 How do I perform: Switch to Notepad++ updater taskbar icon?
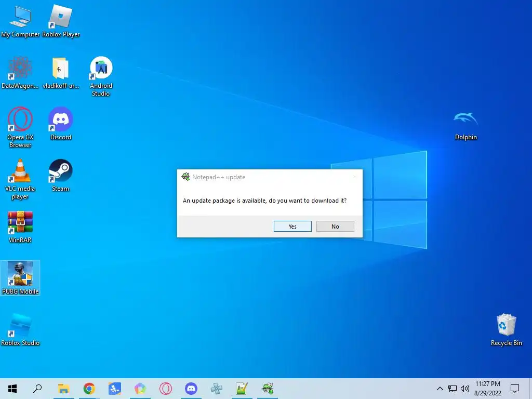(x=268, y=389)
